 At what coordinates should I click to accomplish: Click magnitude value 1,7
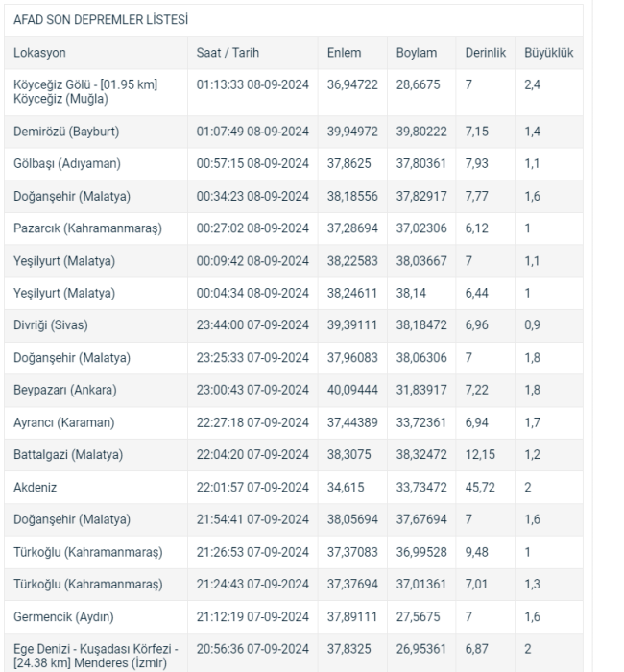click(532, 422)
